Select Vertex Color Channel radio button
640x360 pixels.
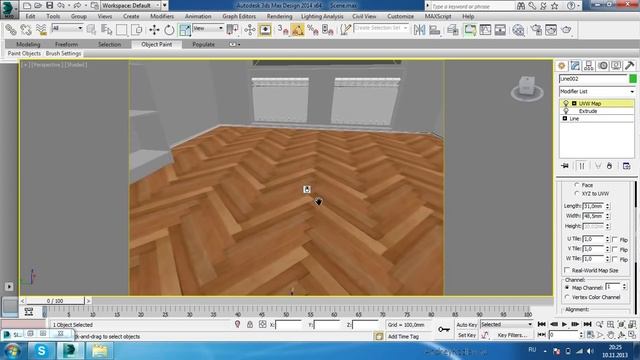coord(567,297)
